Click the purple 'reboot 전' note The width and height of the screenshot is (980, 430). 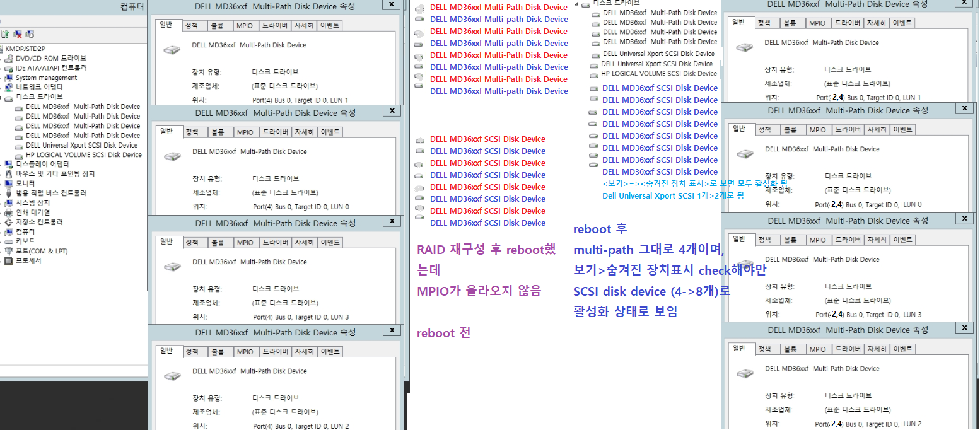(443, 333)
